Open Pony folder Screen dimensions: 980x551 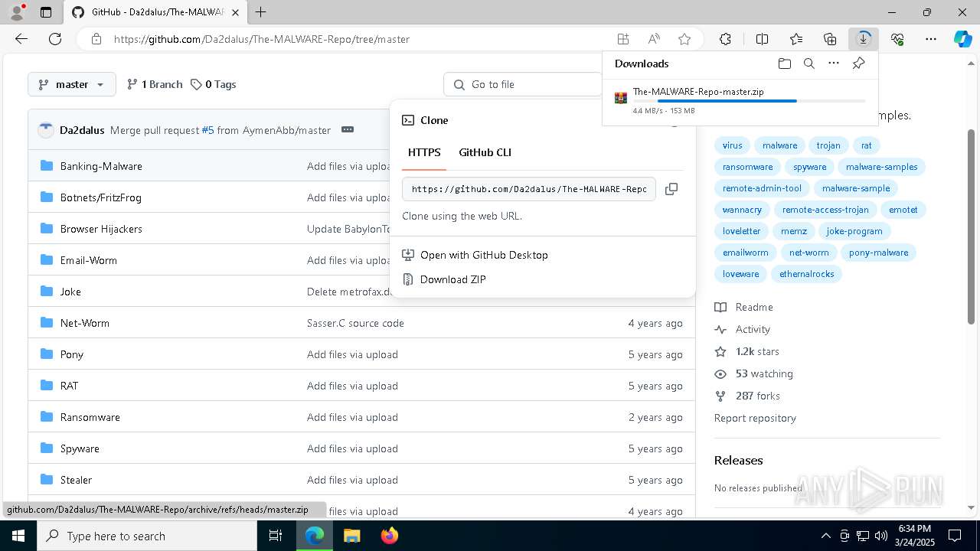[72, 354]
